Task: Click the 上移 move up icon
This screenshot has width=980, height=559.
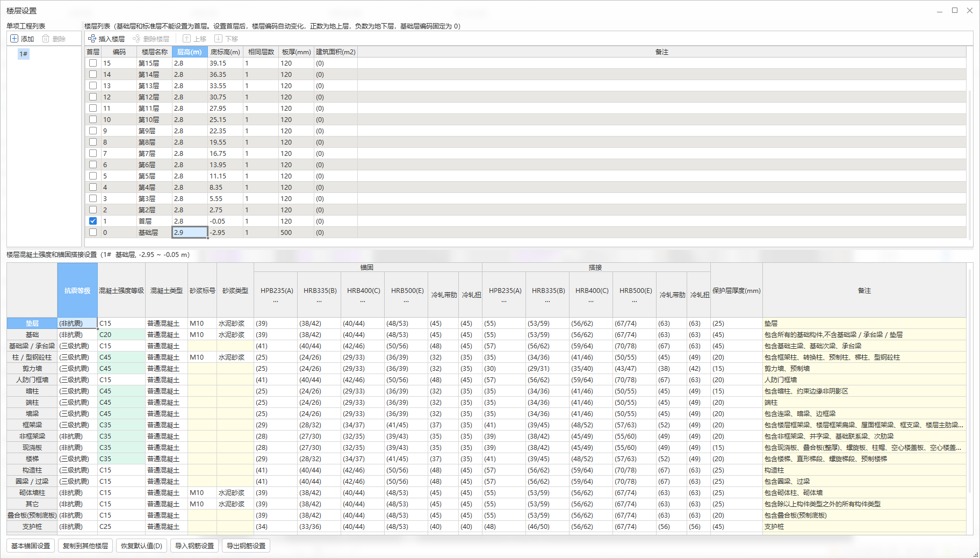Action: [x=186, y=39]
